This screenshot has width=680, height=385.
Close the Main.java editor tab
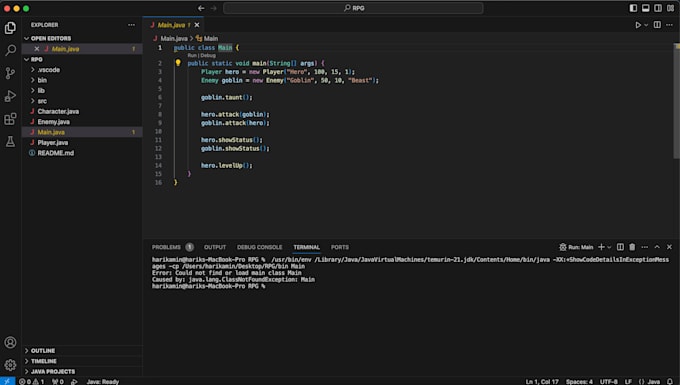tap(197, 25)
